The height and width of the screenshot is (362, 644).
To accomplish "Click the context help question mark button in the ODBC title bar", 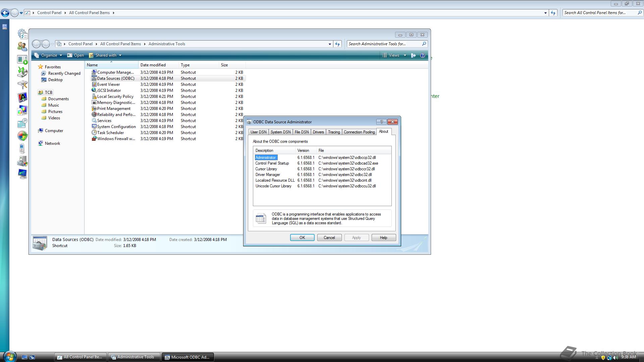I will pyautogui.click(x=381, y=122).
